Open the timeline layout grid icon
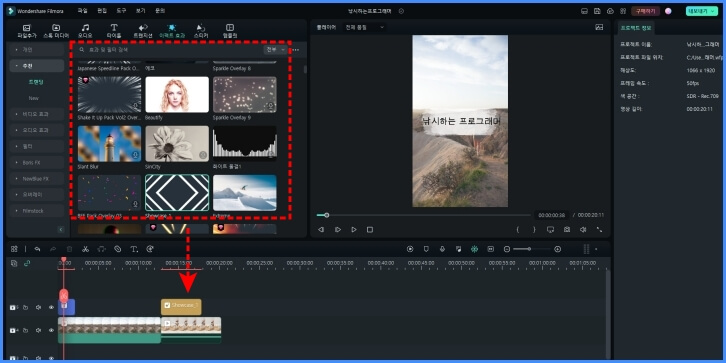 [14, 249]
